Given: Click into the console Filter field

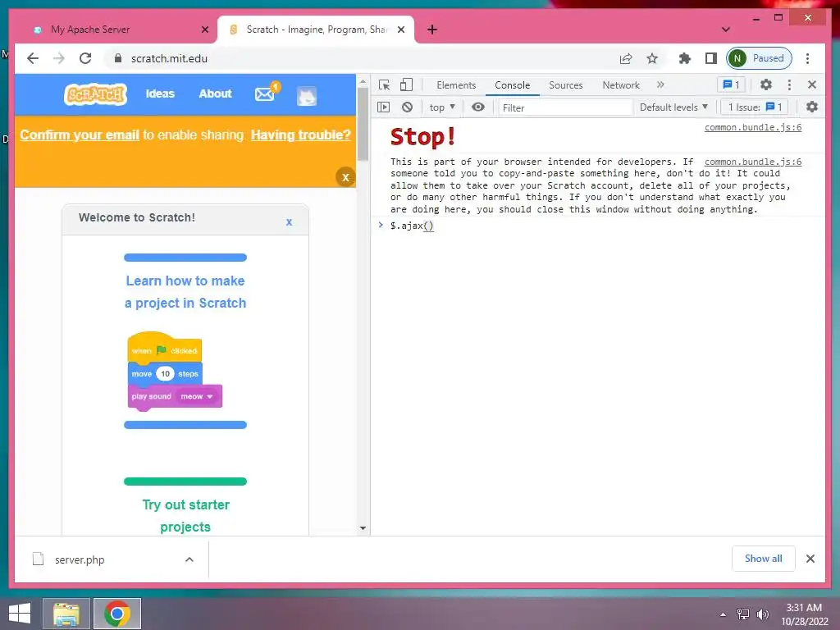Looking at the screenshot, I should [566, 107].
